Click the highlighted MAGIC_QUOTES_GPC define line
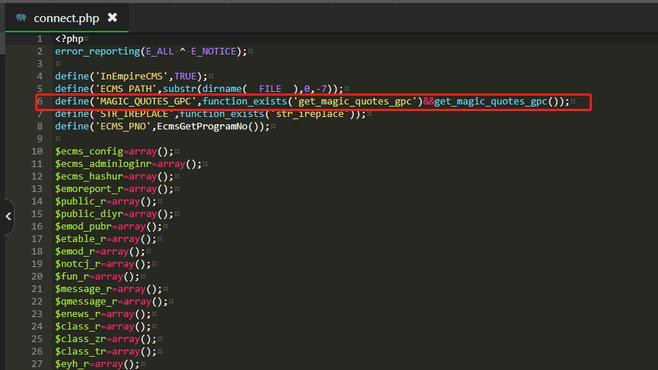Viewport: 658px width, 370px height. point(313,102)
